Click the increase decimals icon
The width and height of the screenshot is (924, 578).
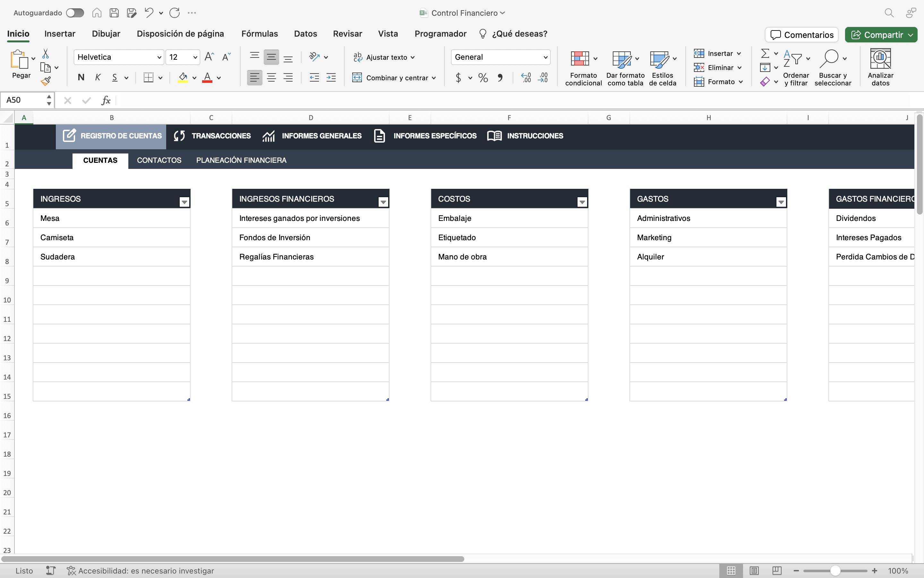526,78
